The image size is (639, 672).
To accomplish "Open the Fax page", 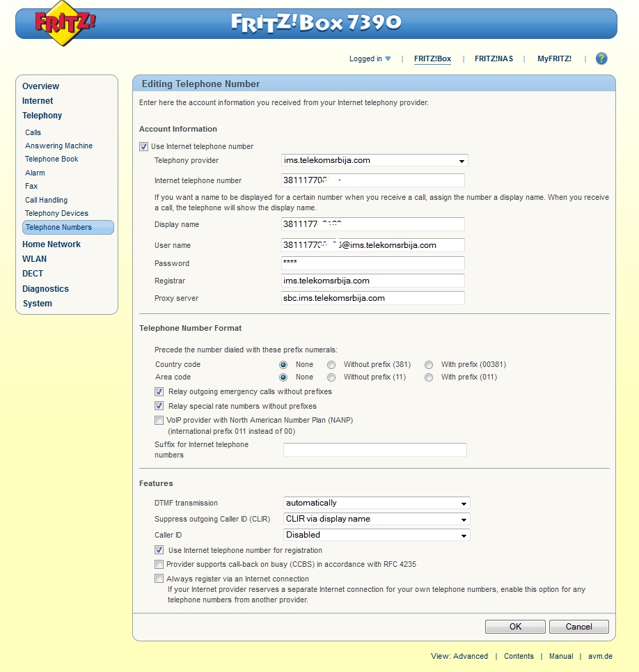I will 31,186.
